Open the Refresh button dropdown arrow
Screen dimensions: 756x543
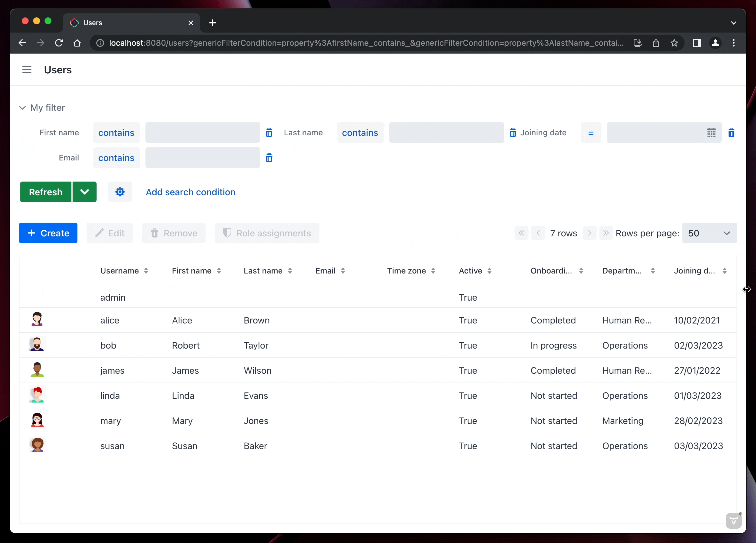pos(85,192)
